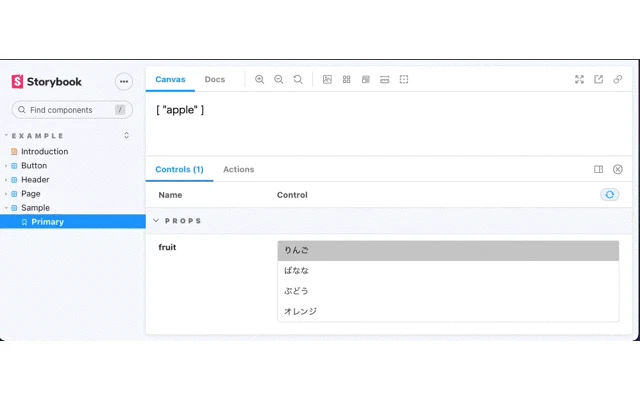Go full screen
This screenshot has height=400, width=640.
pyautogui.click(x=580, y=80)
